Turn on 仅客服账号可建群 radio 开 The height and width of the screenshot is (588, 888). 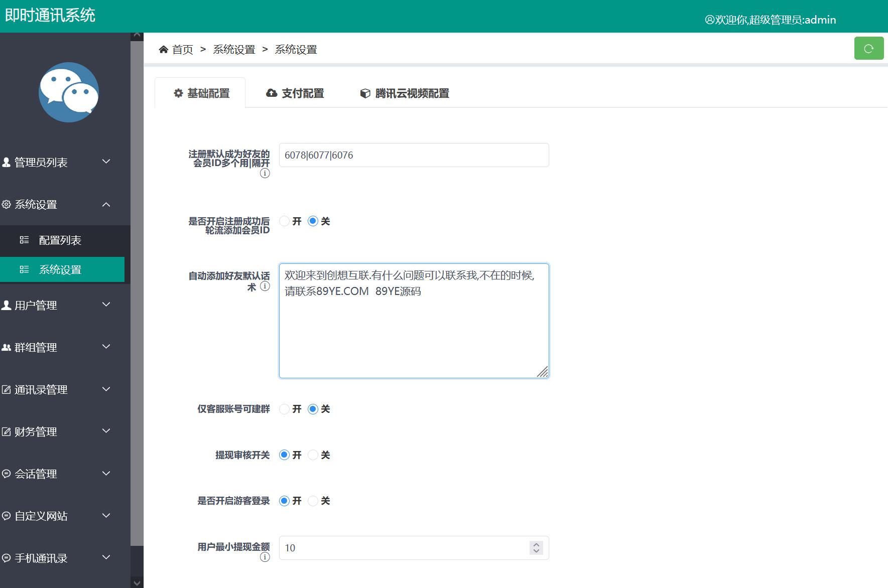click(x=284, y=409)
